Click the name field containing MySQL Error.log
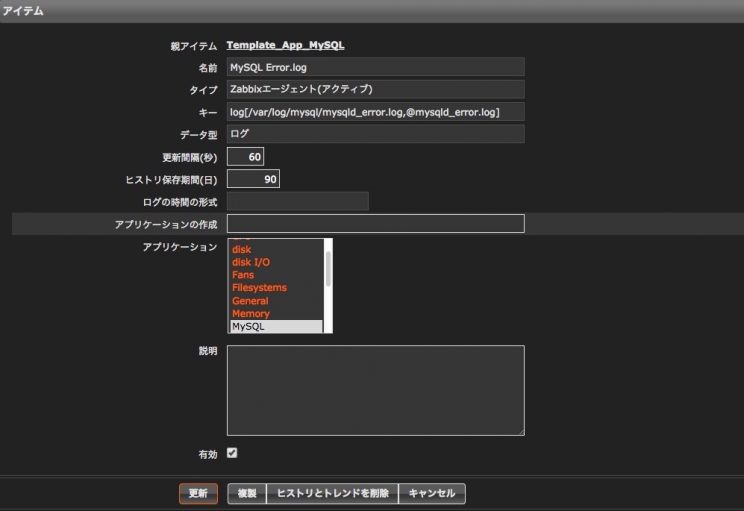744x511 pixels. pyautogui.click(x=375, y=67)
